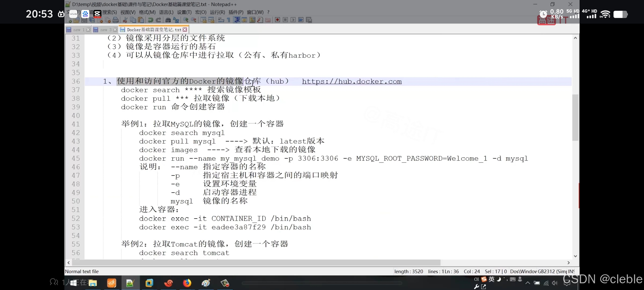Viewport: 644px width, 290px height.
Task: Toggle INS mode in status bar
Action: coord(571,271)
